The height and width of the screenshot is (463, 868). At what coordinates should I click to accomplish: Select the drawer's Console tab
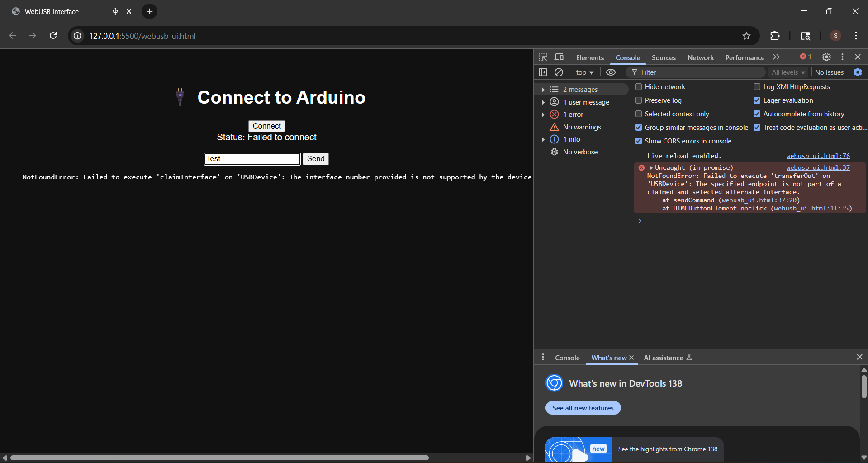coord(567,358)
